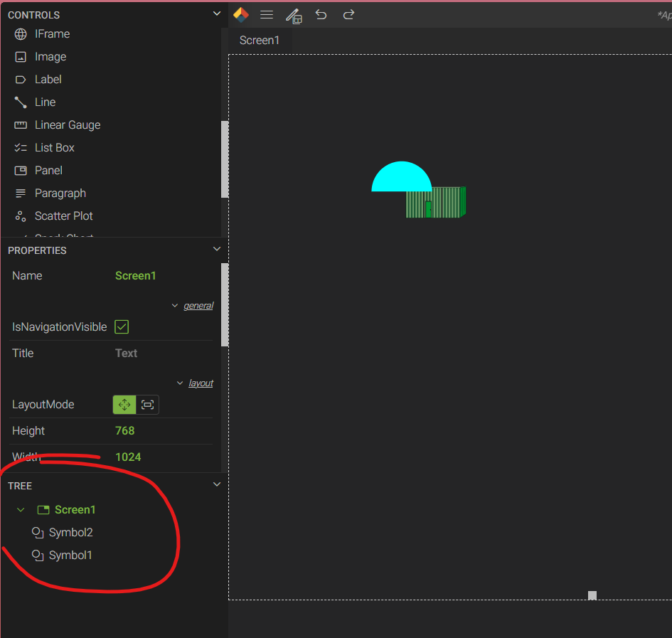Collapse the Screen1 tree node
The height and width of the screenshot is (638, 672).
[x=21, y=510]
